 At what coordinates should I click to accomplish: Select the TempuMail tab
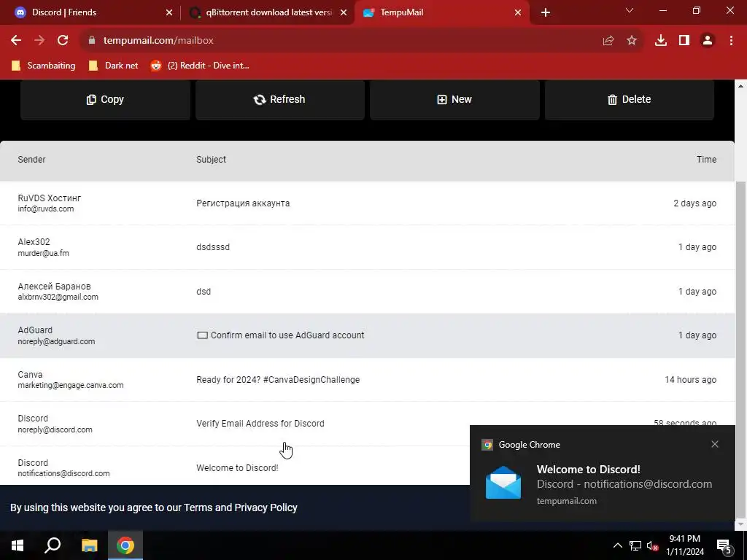point(441,12)
